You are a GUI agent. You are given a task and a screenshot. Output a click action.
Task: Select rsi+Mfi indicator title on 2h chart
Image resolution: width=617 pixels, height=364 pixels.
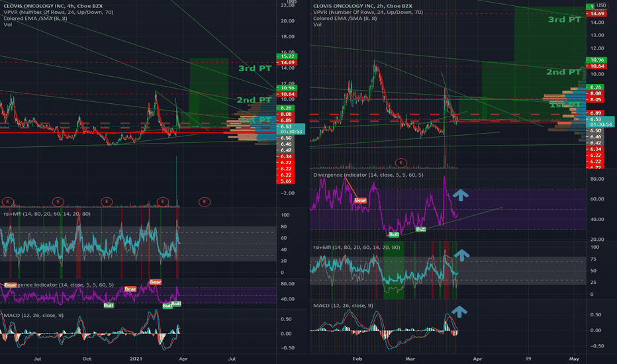[357, 247]
